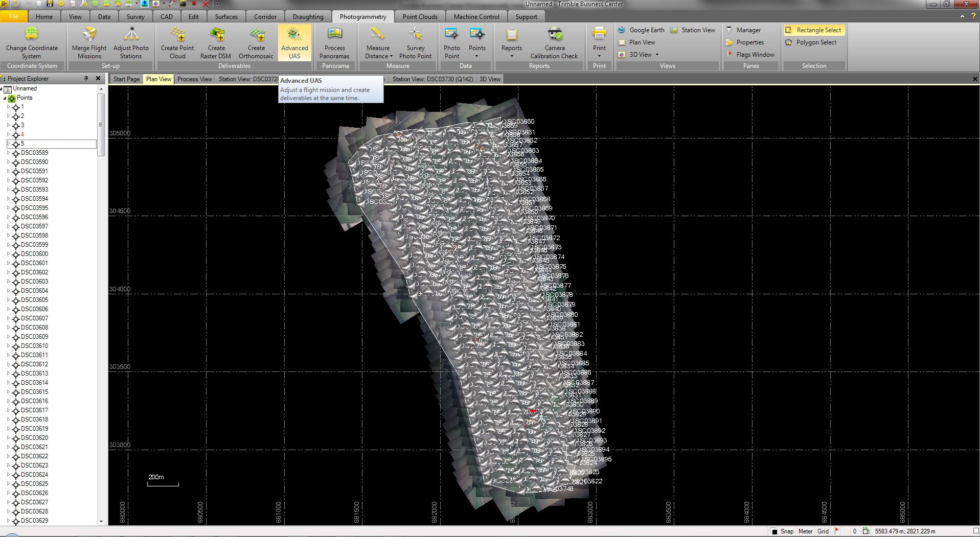
Task: Expand point 1 tree node
Action: (x=8, y=107)
